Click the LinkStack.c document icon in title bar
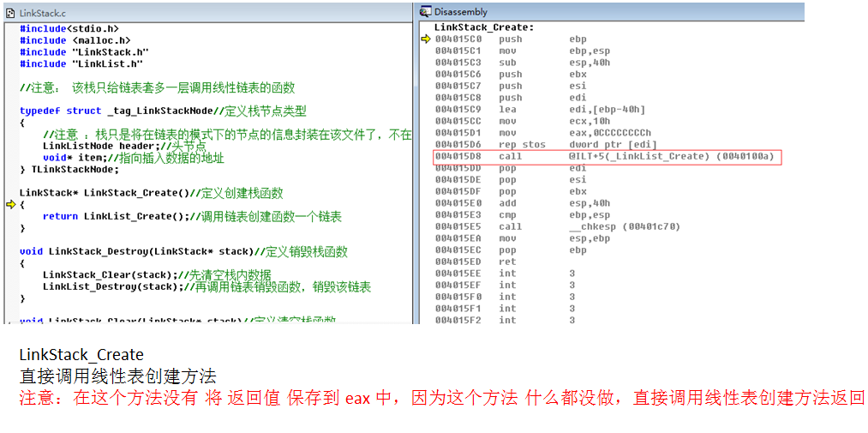 (10, 11)
